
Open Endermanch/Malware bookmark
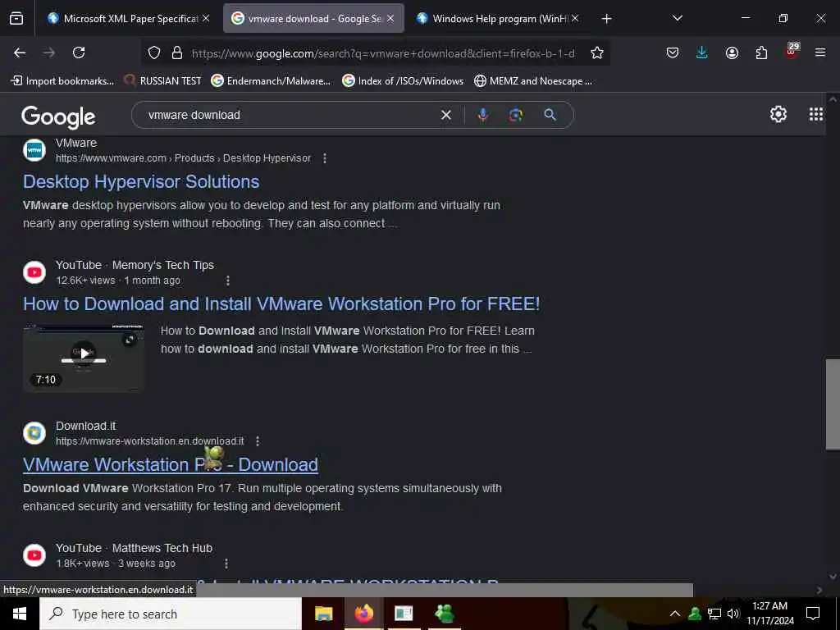click(x=271, y=81)
